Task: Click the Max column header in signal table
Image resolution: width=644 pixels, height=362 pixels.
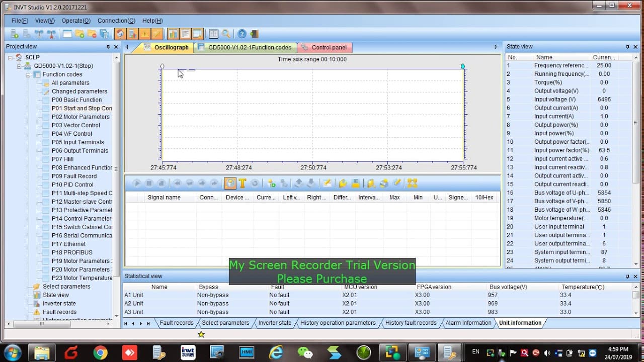Action: (x=394, y=198)
